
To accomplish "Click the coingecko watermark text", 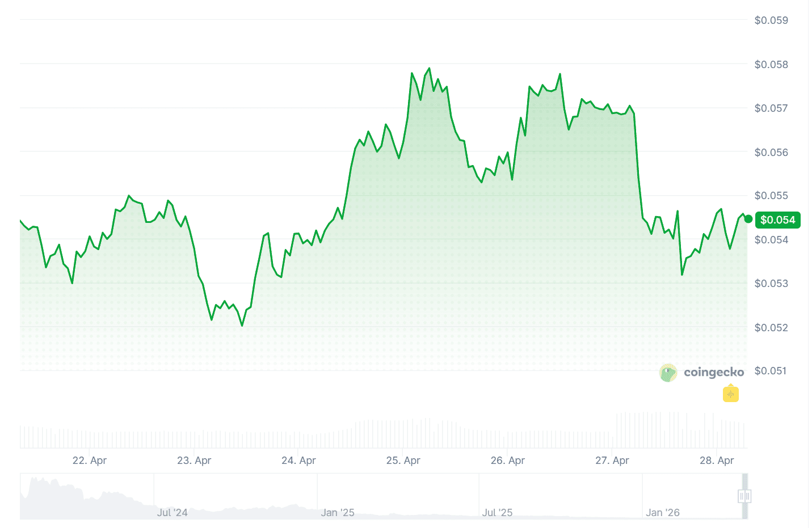I will pyautogui.click(x=714, y=373).
